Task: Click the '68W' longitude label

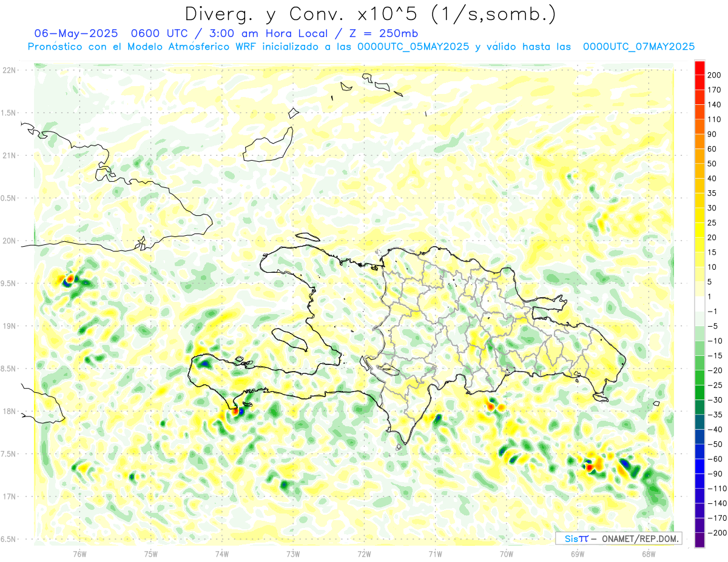Action: [649, 554]
